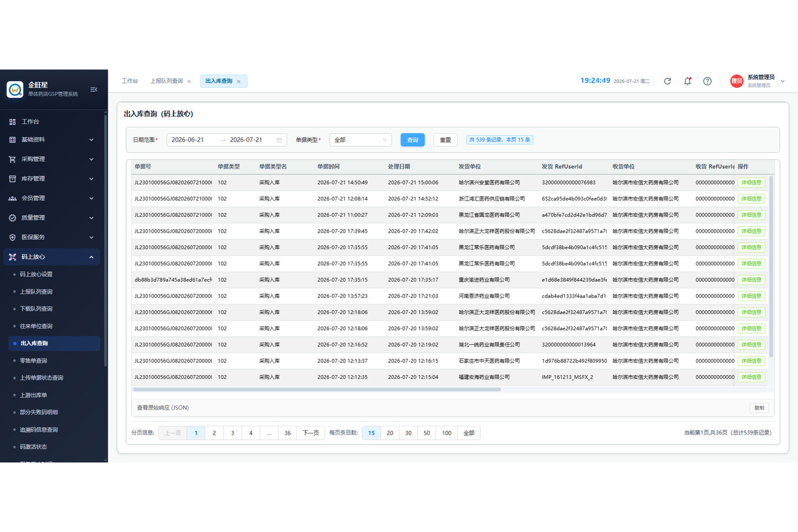Open 往来单位查询 in sidebar

(36, 326)
